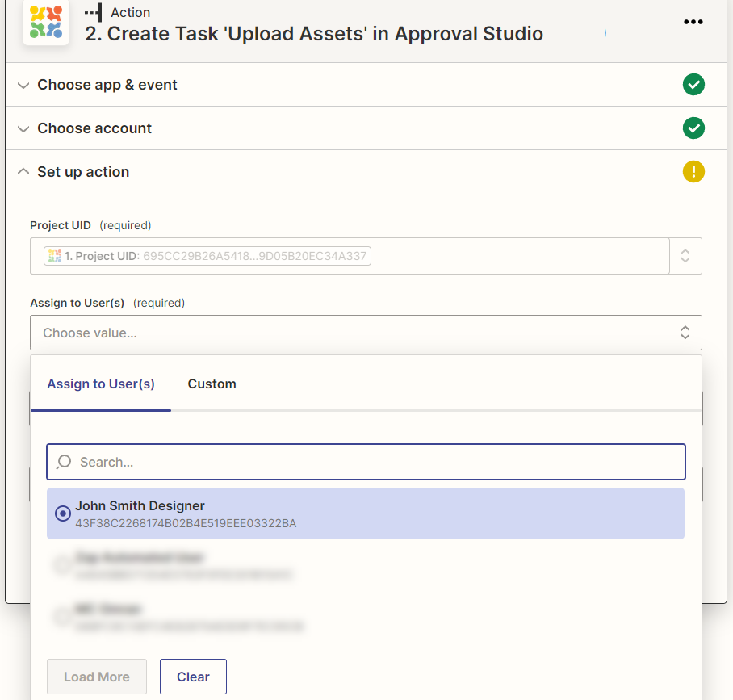Click green checkmark beside Choose app & event
This screenshot has width=733, height=700.
pyautogui.click(x=693, y=85)
